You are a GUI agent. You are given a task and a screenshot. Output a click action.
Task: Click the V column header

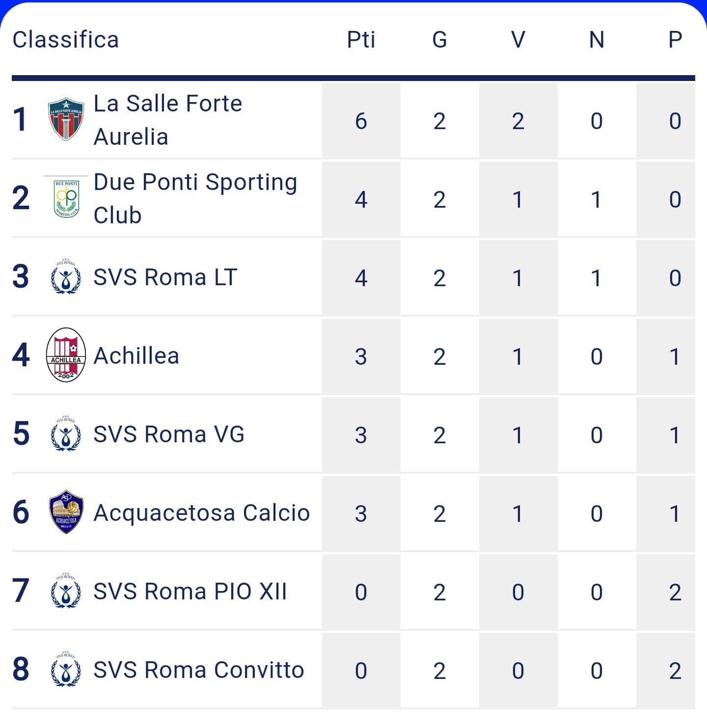(x=518, y=40)
